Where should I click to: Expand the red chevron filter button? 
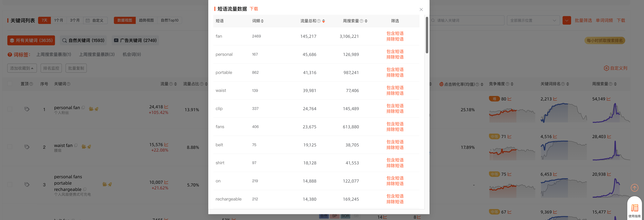[x=566, y=20]
